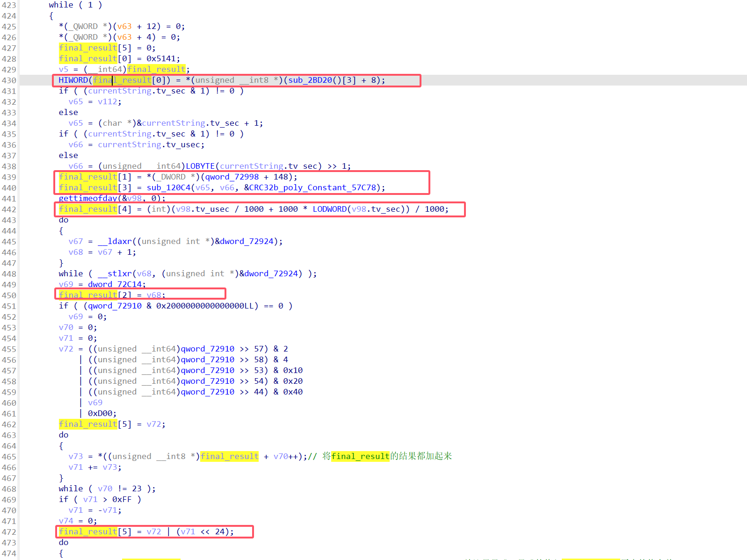Click sub_120C4 function name on line 440

coord(169,188)
